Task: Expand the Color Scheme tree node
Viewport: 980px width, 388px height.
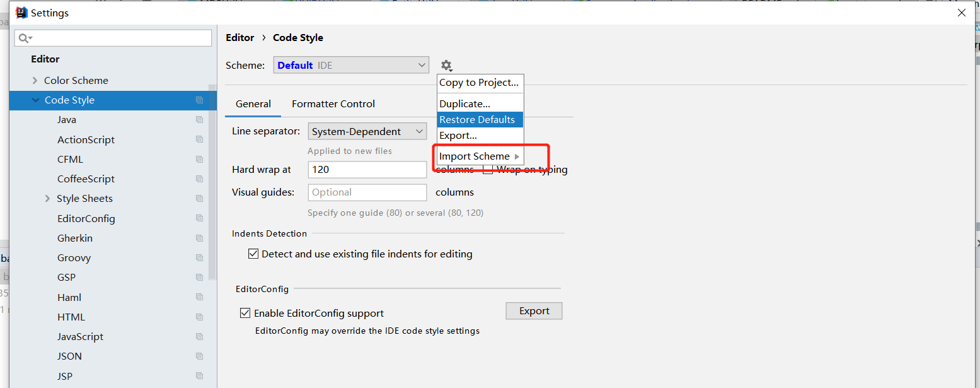Action: click(x=35, y=81)
